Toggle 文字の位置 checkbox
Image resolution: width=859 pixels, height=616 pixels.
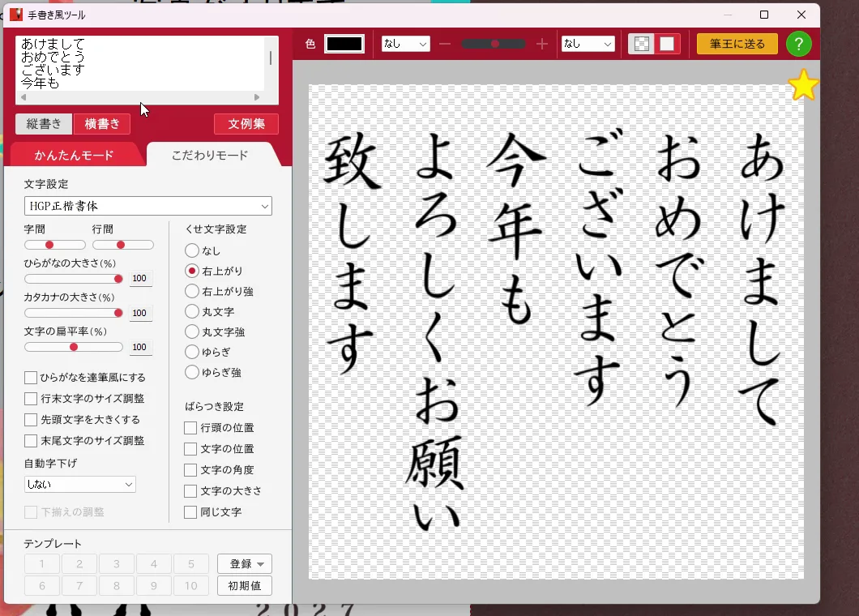pyautogui.click(x=190, y=449)
